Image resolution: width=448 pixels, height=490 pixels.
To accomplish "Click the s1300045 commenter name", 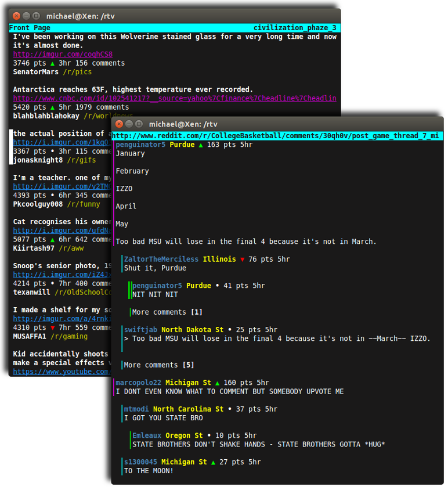I will click(140, 462).
